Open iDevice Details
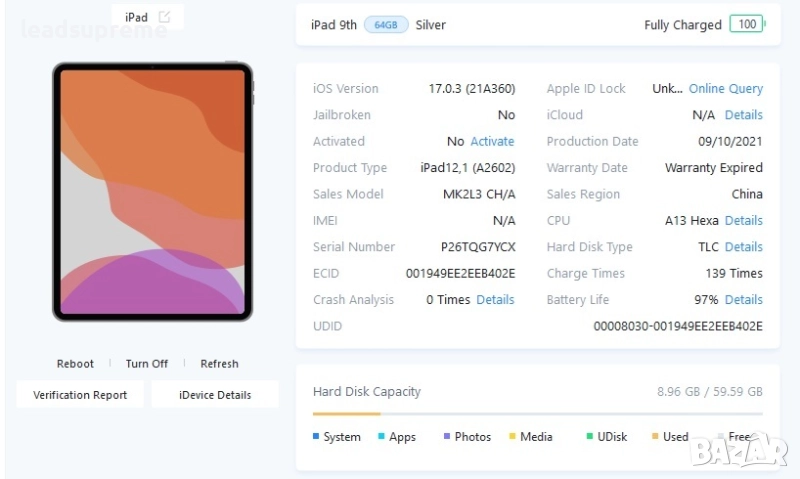The width and height of the screenshot is (800, 479). coord(215,395)
